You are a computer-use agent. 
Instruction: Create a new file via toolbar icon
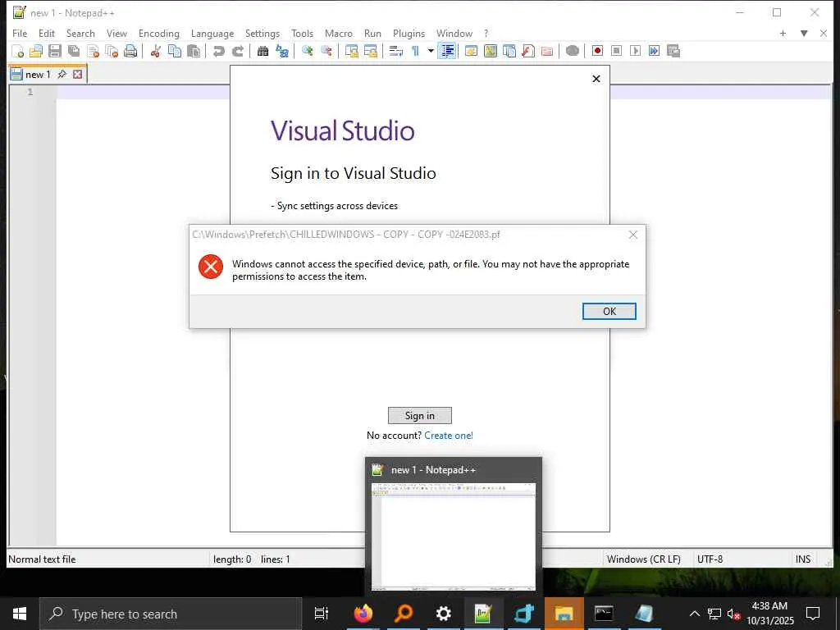(18, 51)
